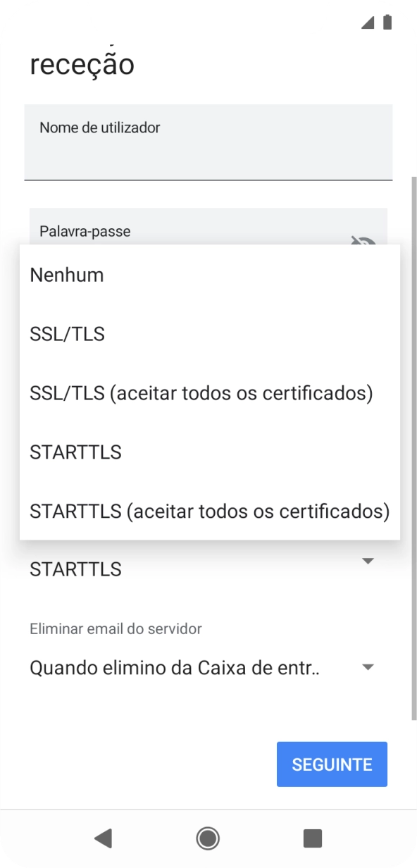417x868 pixels.
Task: Tap the signal strength status icon
Action: [368, 22]
